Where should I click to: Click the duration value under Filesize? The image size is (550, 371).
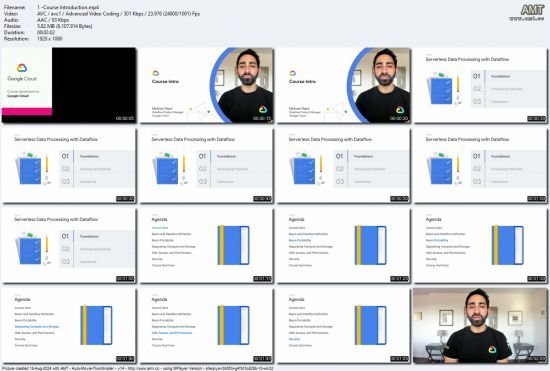(46, 32)
